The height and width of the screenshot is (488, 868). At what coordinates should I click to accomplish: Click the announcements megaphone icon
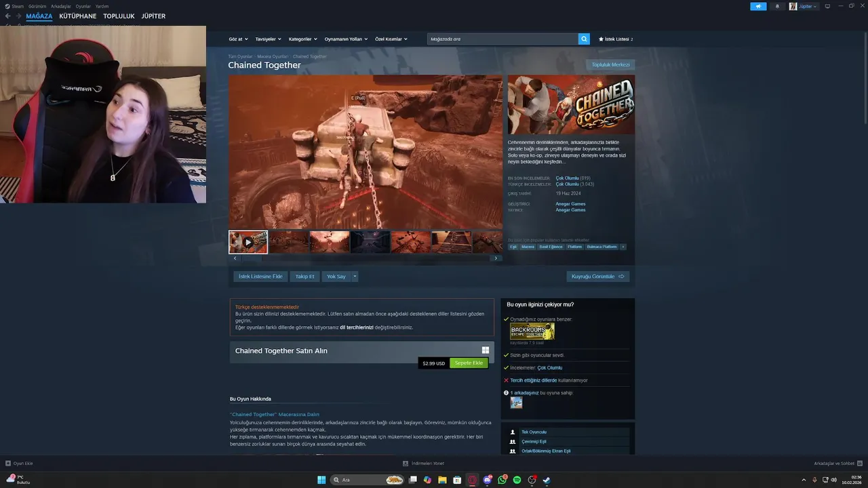point(758,6)
